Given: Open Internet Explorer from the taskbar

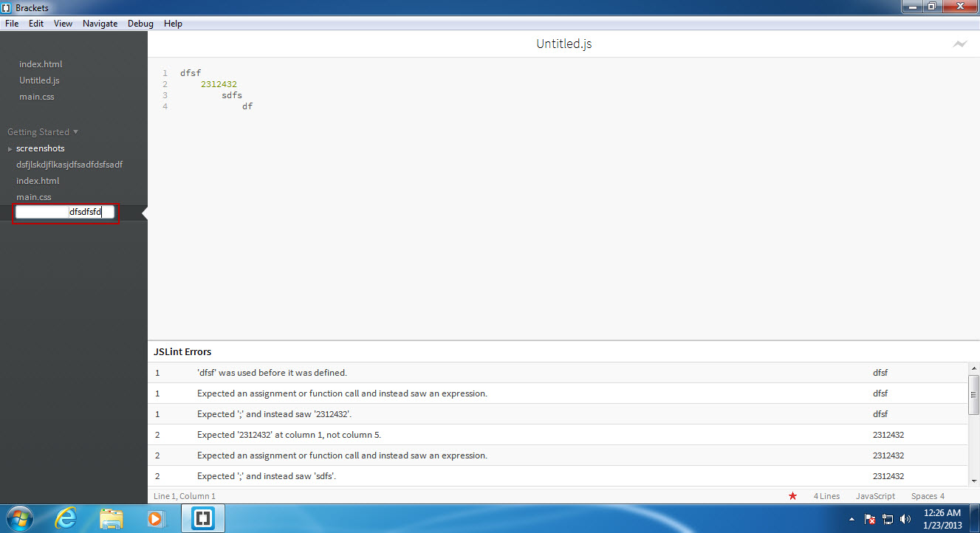Looking at the screenshot, I should [66, 518].
